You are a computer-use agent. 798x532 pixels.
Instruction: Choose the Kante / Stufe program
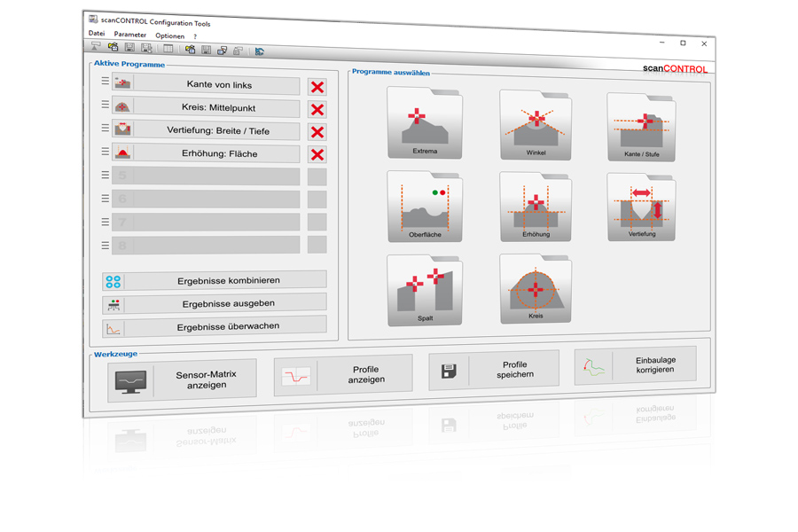[x=641, y=128]
